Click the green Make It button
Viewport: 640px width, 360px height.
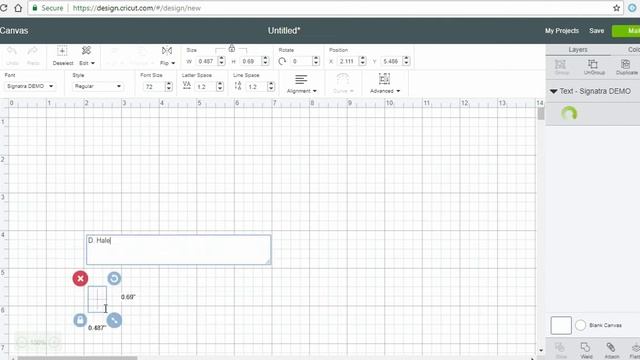click(x=626, y=31)
